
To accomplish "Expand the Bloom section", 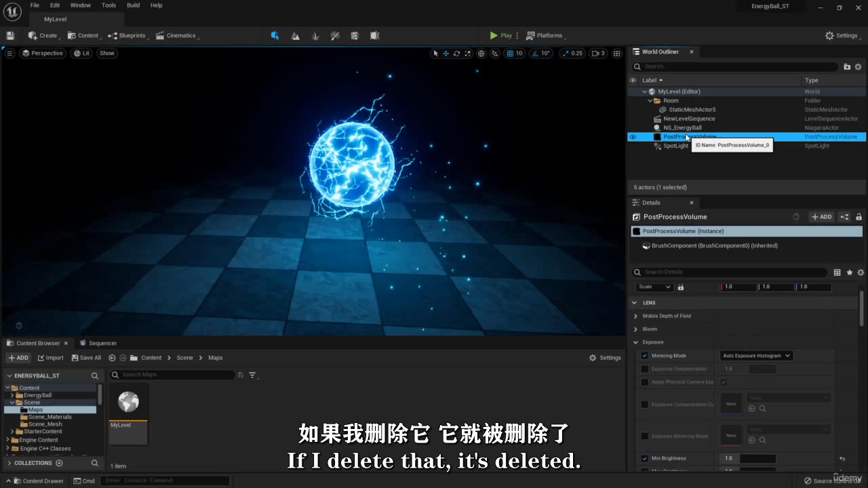I will pos(635,329).
